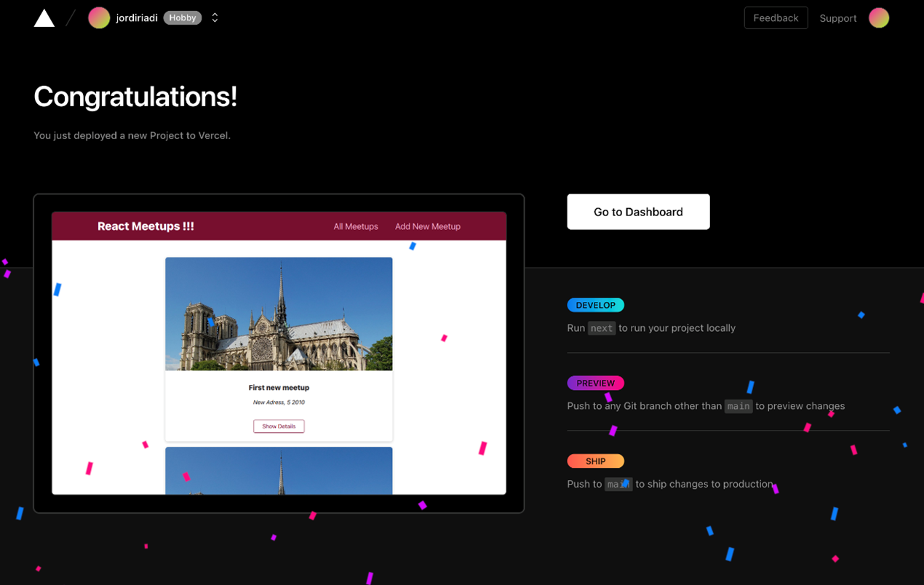Click the Notre-Dame cathedral image thumbnail
Image resolution: width=924 pixels, height=585 pixels.
coord(279,314)
